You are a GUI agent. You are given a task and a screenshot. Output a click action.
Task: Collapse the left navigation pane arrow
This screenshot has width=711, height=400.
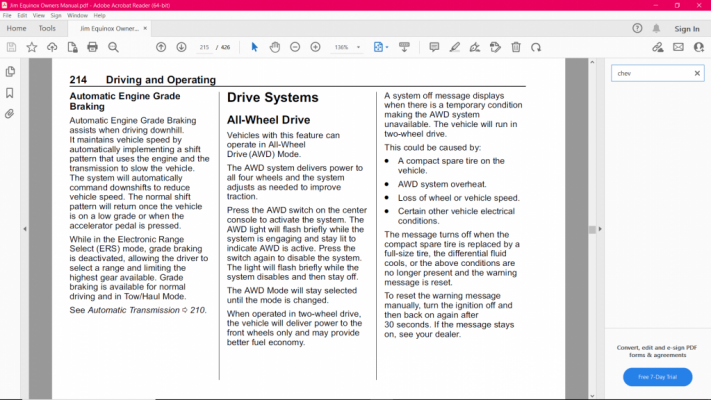pos(25,229)
